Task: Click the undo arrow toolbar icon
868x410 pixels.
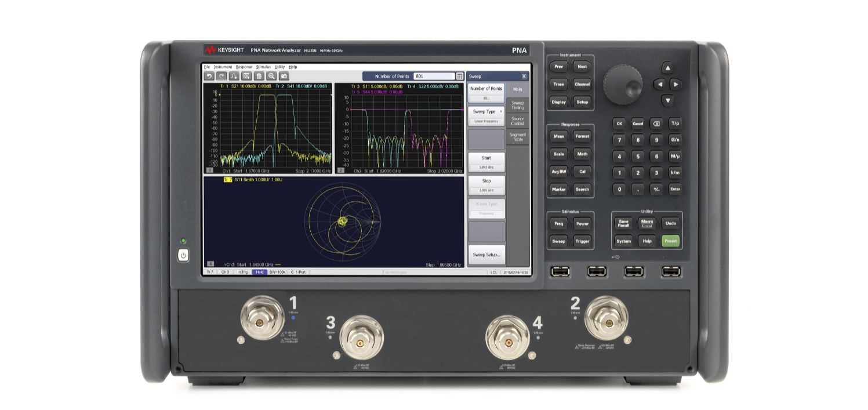Action: pyautogui.click(x=209, y=76)
